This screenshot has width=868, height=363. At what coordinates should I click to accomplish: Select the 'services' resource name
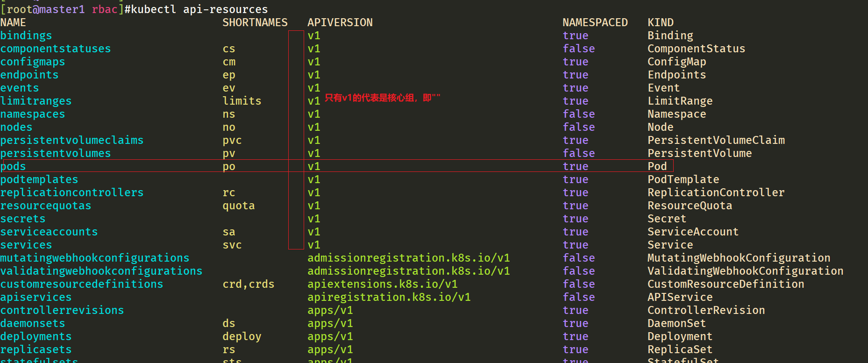[26, 245]
